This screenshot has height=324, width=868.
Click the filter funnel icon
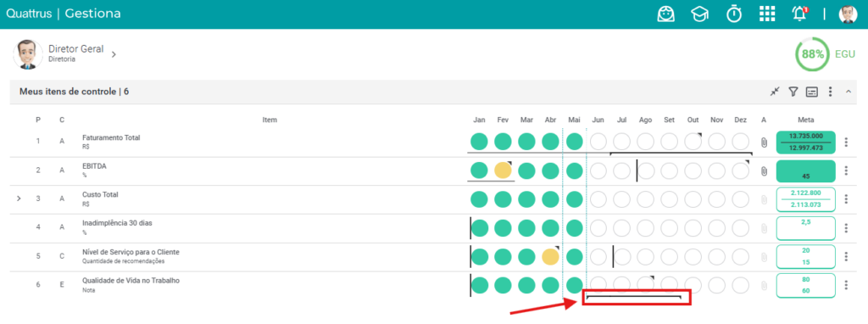[793, 92]
